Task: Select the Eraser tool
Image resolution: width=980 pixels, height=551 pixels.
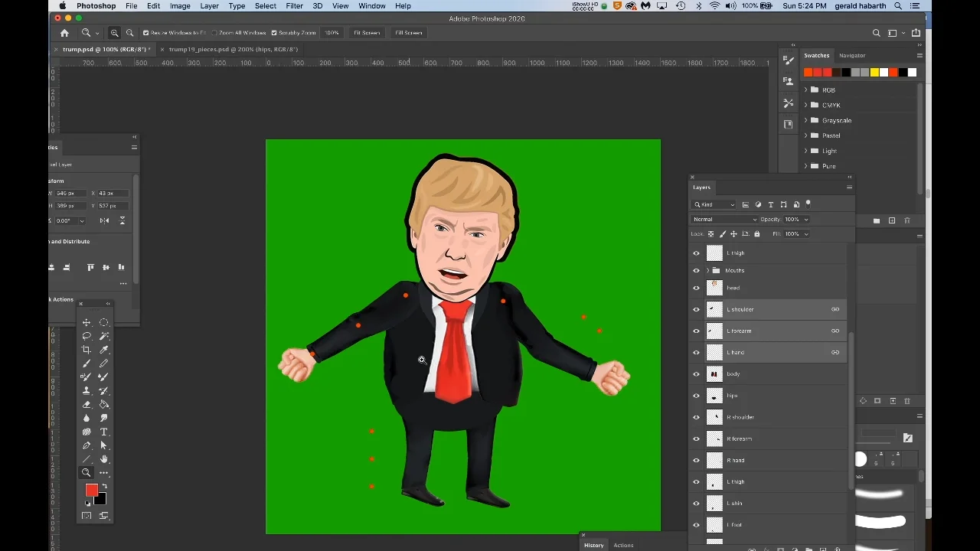Action: tap(87, 405)
